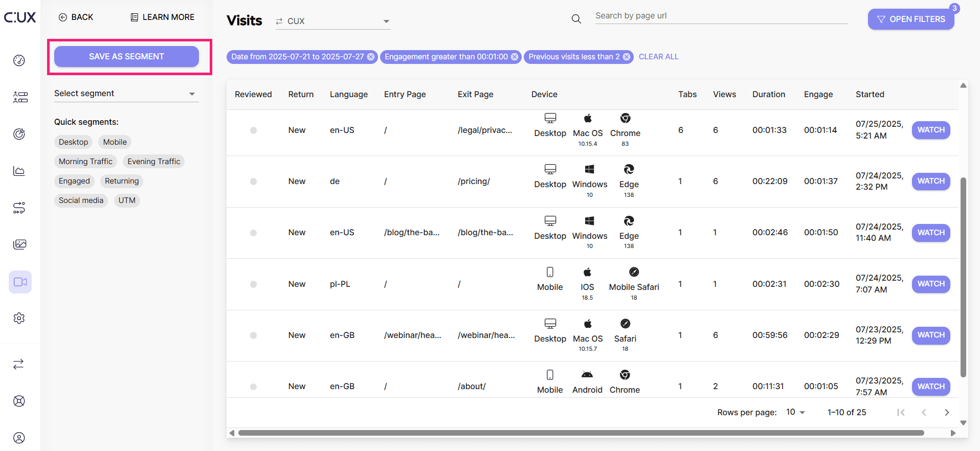Select the Desktop quick segment

tap(73, 142)
